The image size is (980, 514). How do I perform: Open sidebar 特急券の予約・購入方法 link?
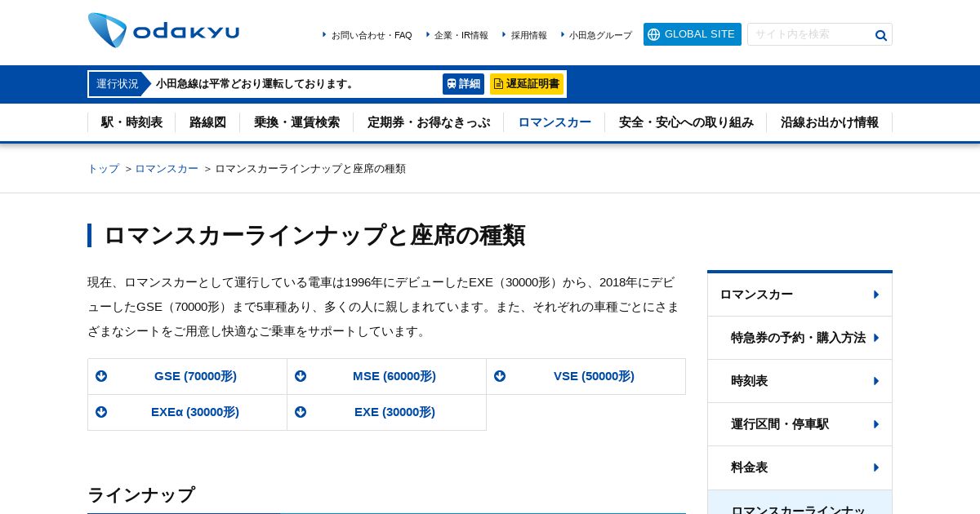point(800,338)
